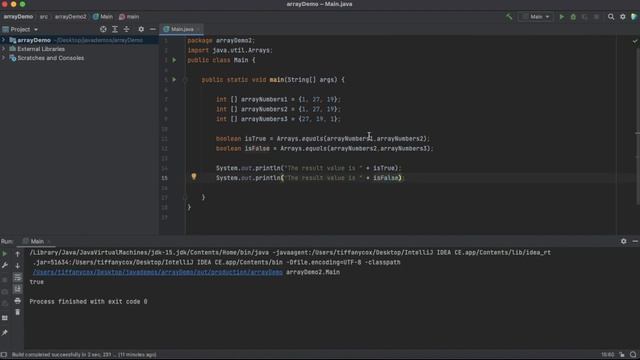
Task: Select External Libraries in project tree
Action: click(41, 49)
